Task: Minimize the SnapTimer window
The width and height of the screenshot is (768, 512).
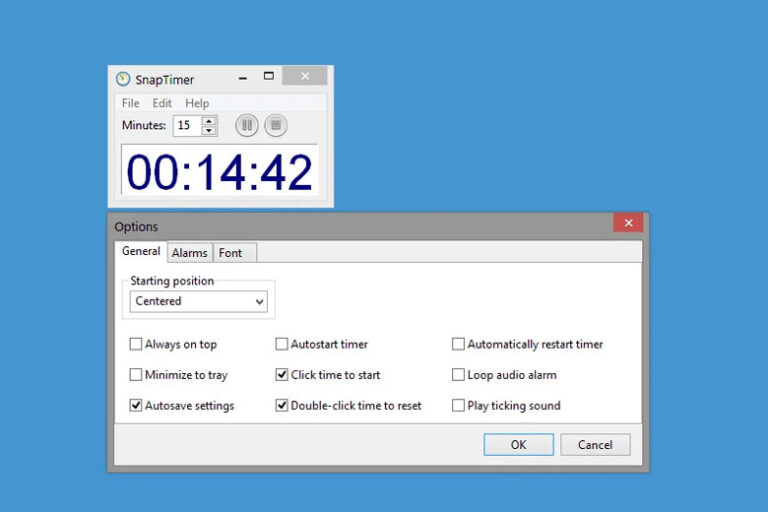Action: coord(243,77)
